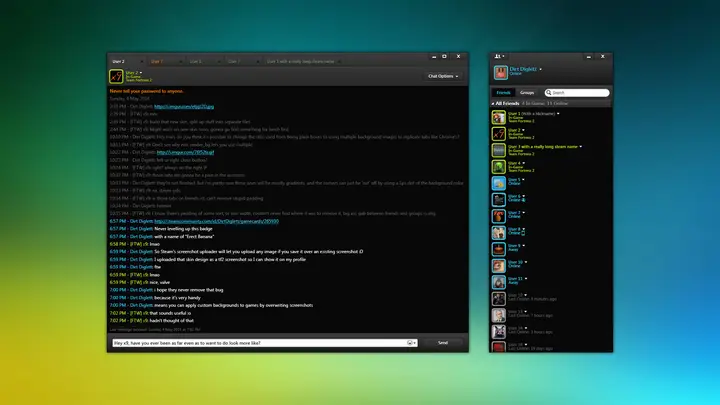Open the add-friend menu icon in Friends window
Screen dimensions: 720x405
click(499, 56)
